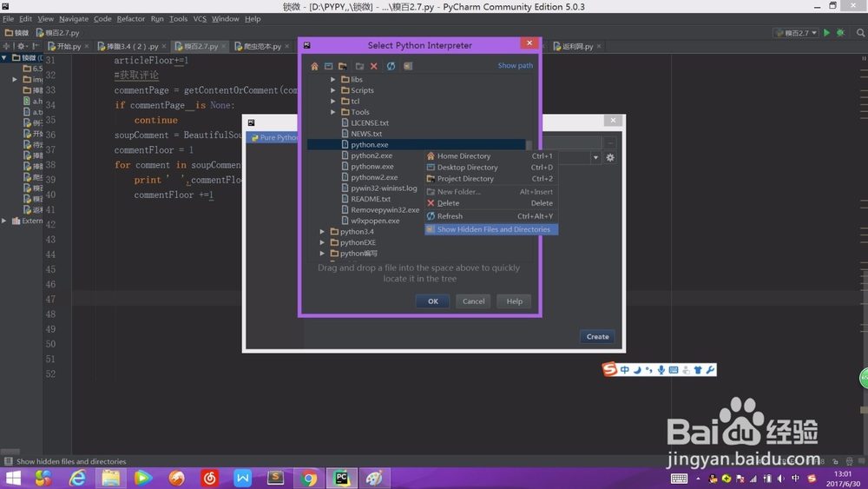Toggle hidden files toolbar icon
Viewport: 868px width, 489px height.
[408, 66]
